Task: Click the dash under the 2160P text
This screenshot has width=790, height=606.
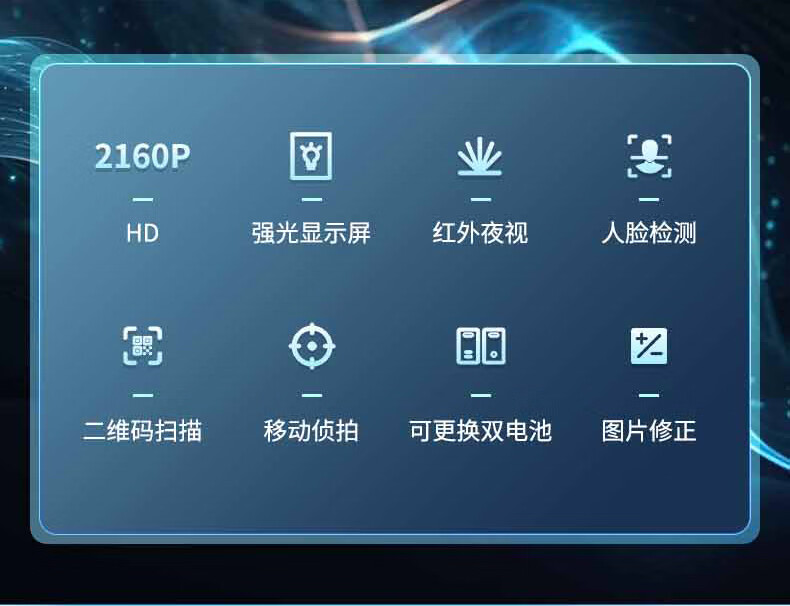Action: point(143,199)
